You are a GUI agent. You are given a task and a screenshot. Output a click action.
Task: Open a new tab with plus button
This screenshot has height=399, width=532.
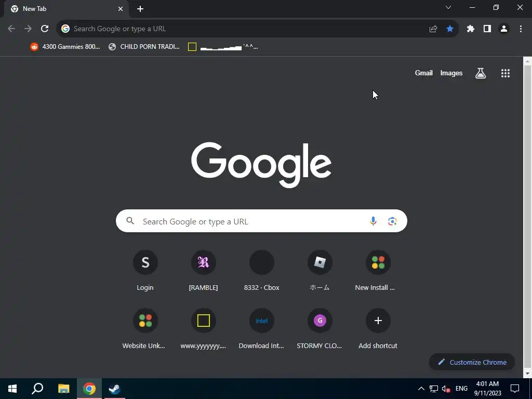[140, 9]
